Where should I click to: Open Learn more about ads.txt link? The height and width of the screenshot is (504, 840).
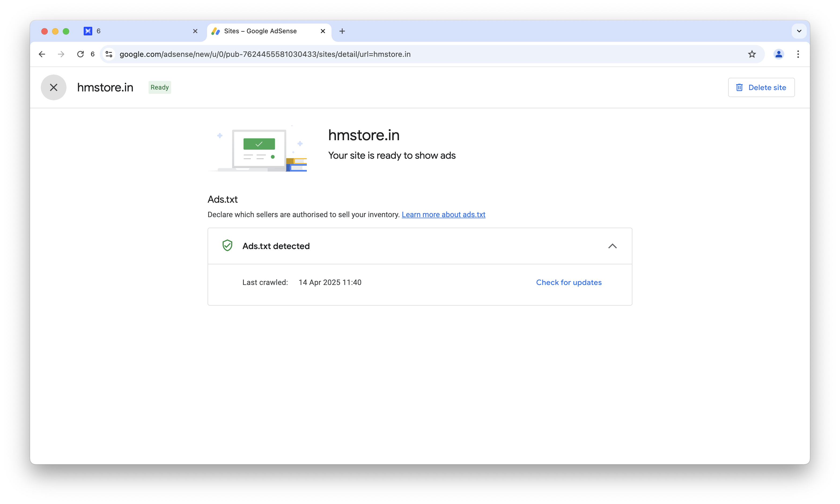[x=443, y=215]
